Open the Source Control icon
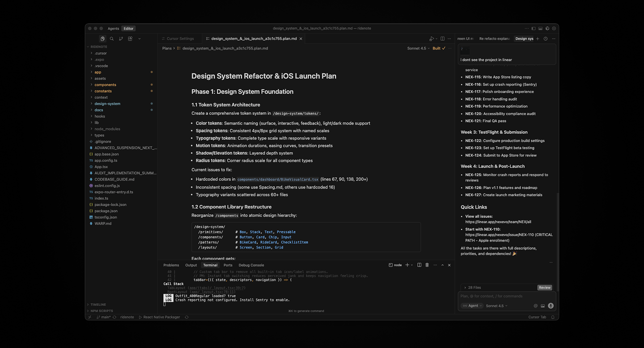The image size is (644, 348). [x=121, y=39]
